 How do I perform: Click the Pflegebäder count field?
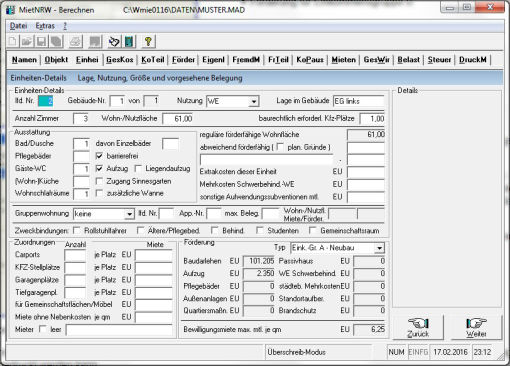point(81,156)
